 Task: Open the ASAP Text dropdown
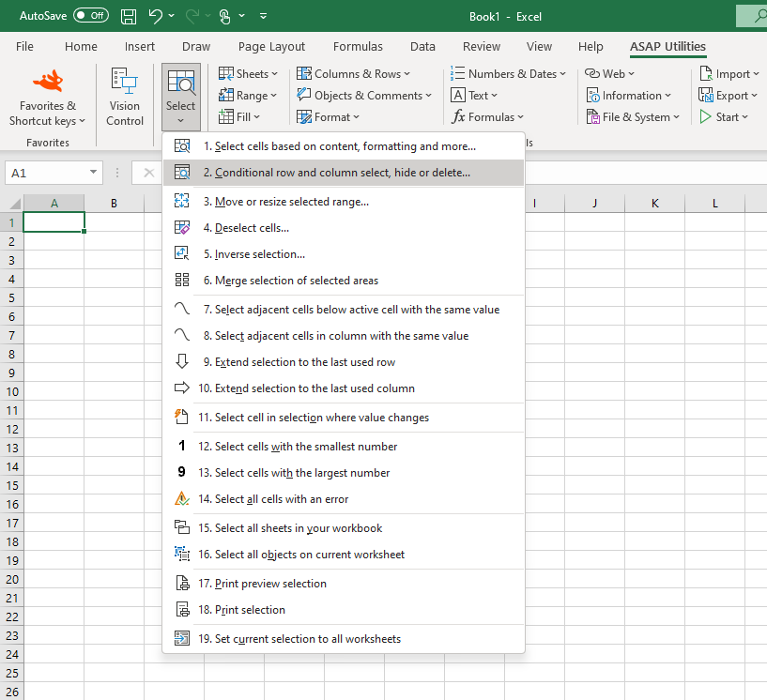[x=473, y=96]
